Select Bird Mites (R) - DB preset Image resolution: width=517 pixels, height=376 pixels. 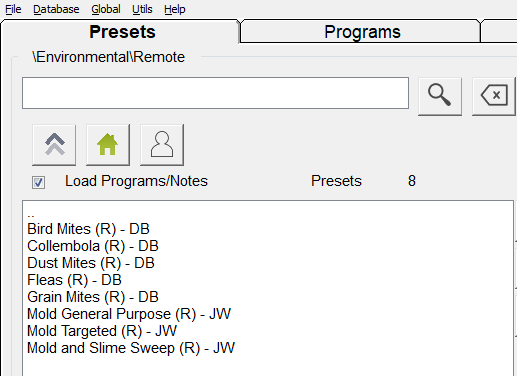(88, 229)
